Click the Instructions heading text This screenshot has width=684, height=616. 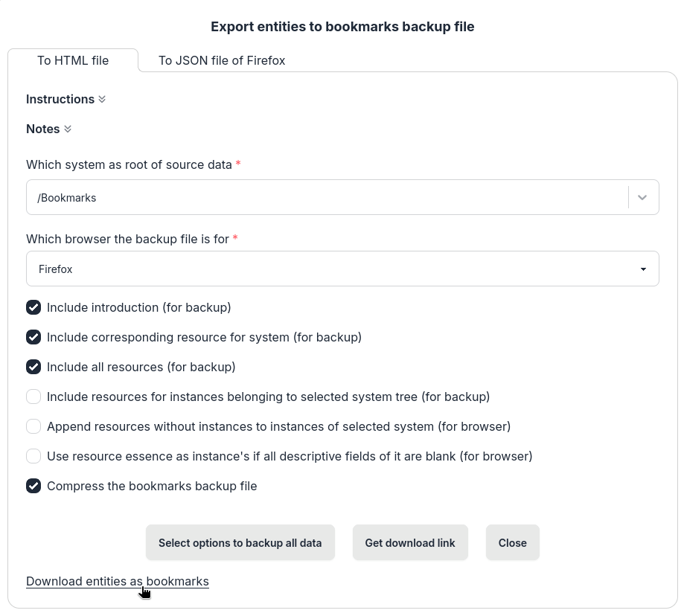[x=60, y=100]
